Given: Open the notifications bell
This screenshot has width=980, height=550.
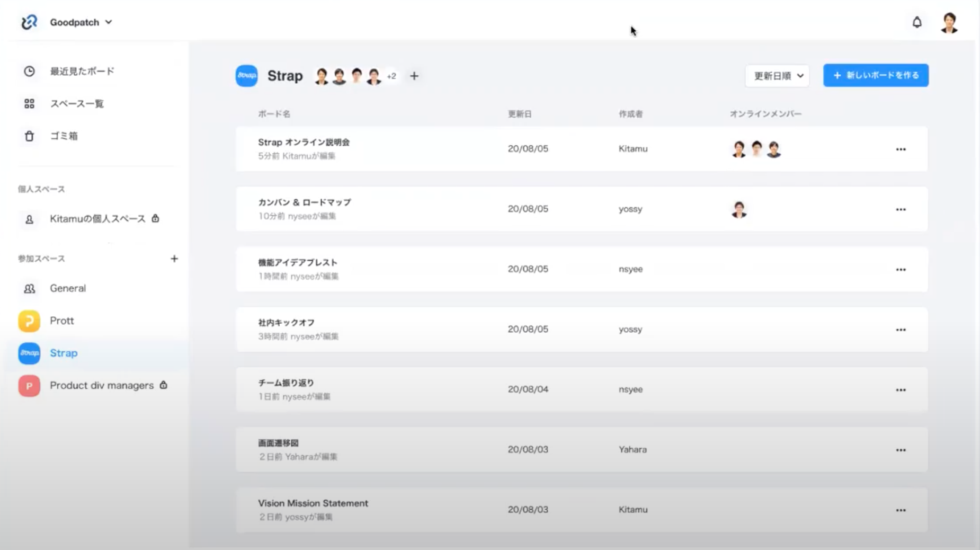Looking at the screenshot, I should tap(917, 22).
